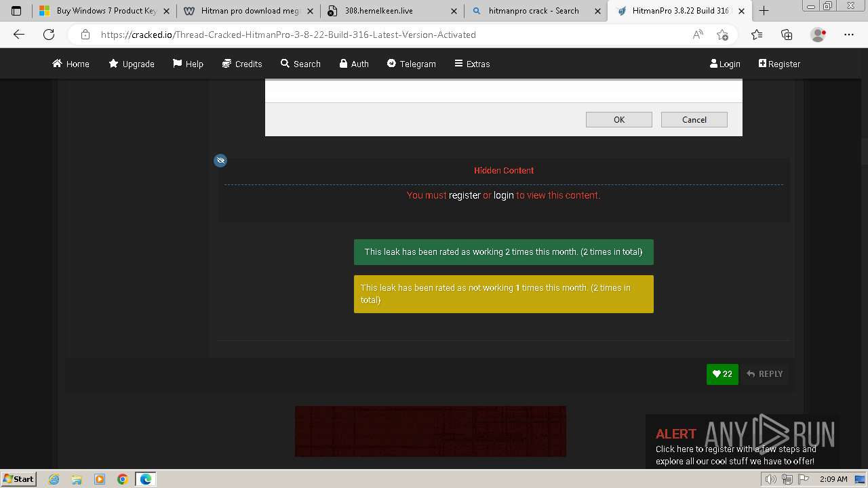Click the REPLY button
This screenshot has height=488, width=868.
(764, 374)
